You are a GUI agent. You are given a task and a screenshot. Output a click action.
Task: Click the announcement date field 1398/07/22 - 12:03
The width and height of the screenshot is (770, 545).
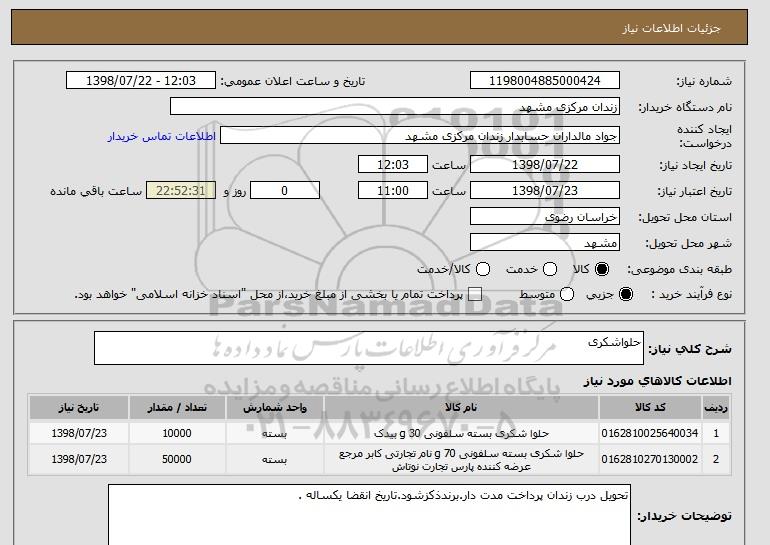point(141,81)
